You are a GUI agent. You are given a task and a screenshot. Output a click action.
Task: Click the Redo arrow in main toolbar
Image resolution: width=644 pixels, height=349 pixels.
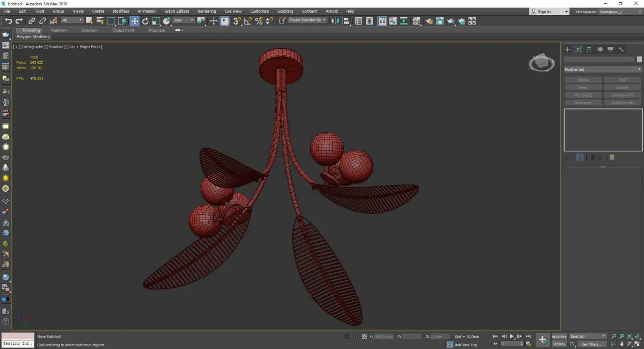[x=19, y=21]
